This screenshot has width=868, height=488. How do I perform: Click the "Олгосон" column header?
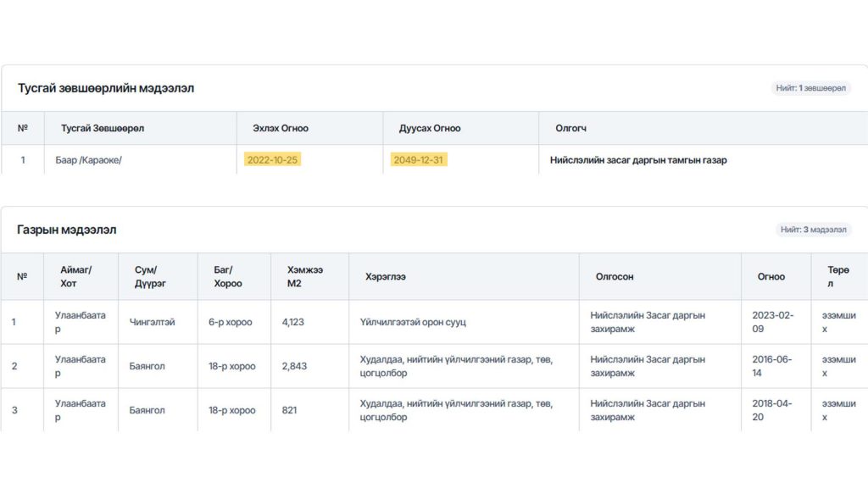pyautogui.click(x=615, y=276)
